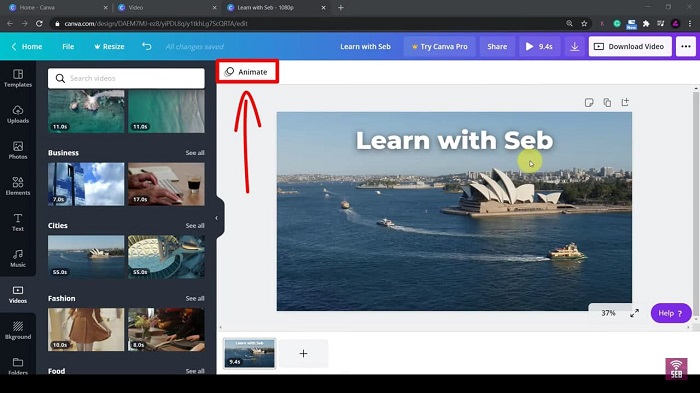Click the browser address bar URL
This screenshot has width=700, height=393.
pos(156,23)
